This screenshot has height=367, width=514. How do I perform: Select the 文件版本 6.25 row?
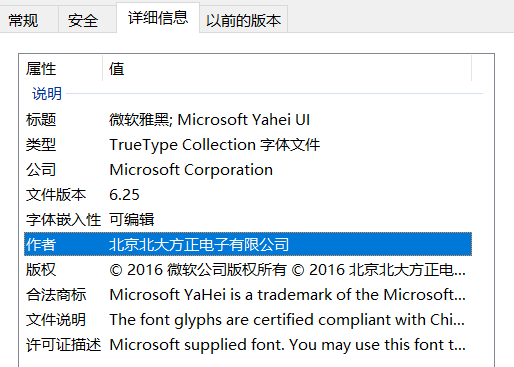[248, 195]
